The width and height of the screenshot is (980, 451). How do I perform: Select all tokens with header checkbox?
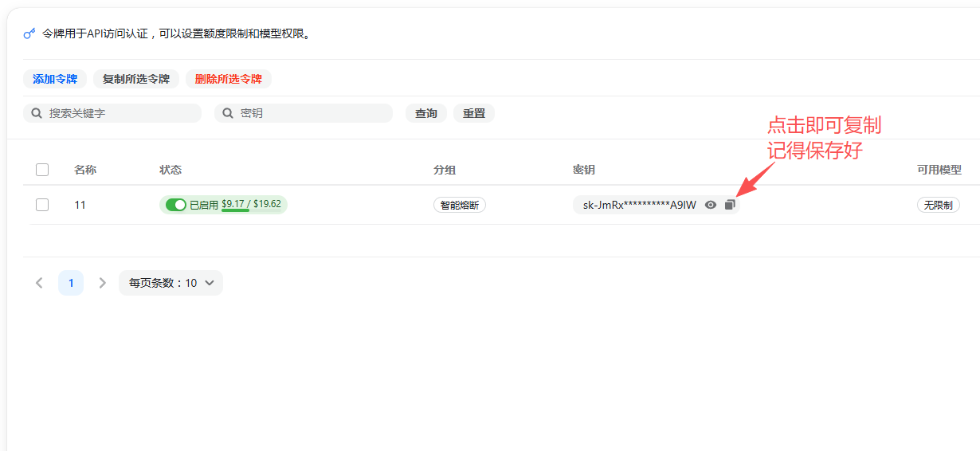[x=42, y=170]
